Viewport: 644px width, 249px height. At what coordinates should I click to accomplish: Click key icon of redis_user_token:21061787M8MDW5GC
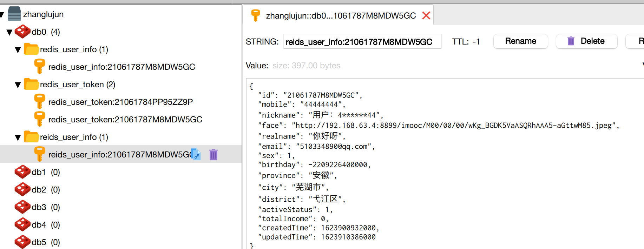point(39,119)
